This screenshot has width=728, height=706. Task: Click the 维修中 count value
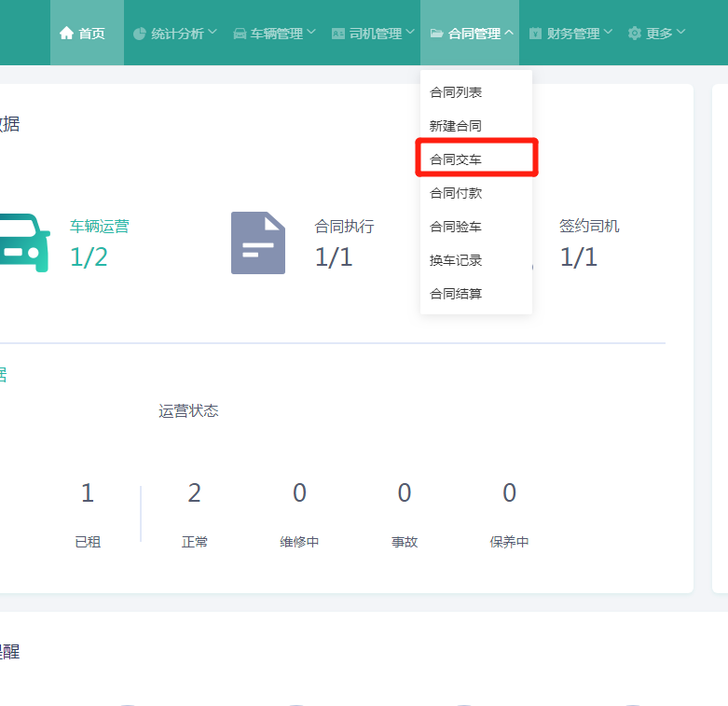299,493
